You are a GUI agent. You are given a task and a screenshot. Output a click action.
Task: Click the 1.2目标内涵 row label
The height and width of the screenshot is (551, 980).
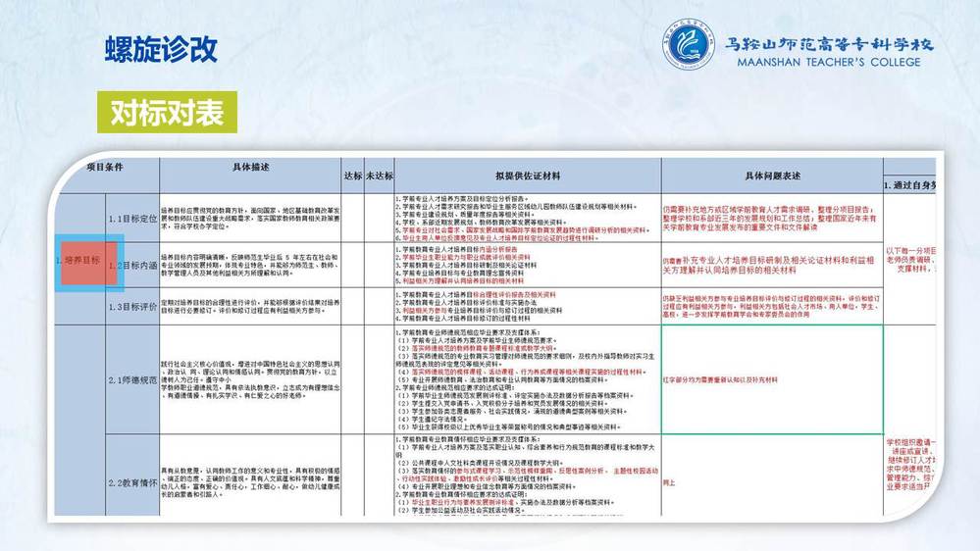click(x=133, y=266)
